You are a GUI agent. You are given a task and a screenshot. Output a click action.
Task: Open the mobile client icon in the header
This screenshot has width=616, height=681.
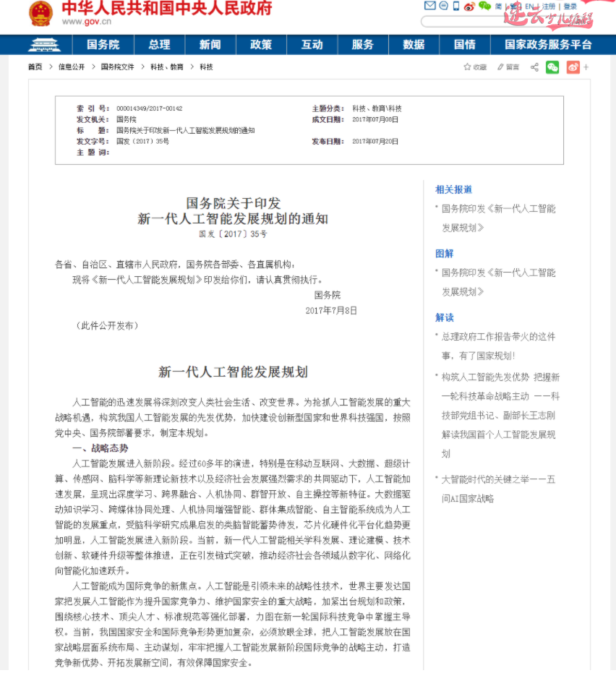click(x=455, y=6)
